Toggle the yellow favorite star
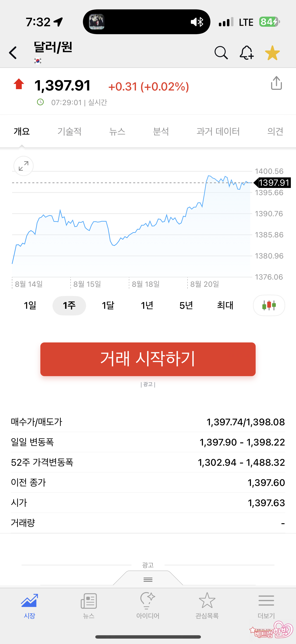This screenshot has width=296, height=644. pyautogui.click(x=272, y=53)
